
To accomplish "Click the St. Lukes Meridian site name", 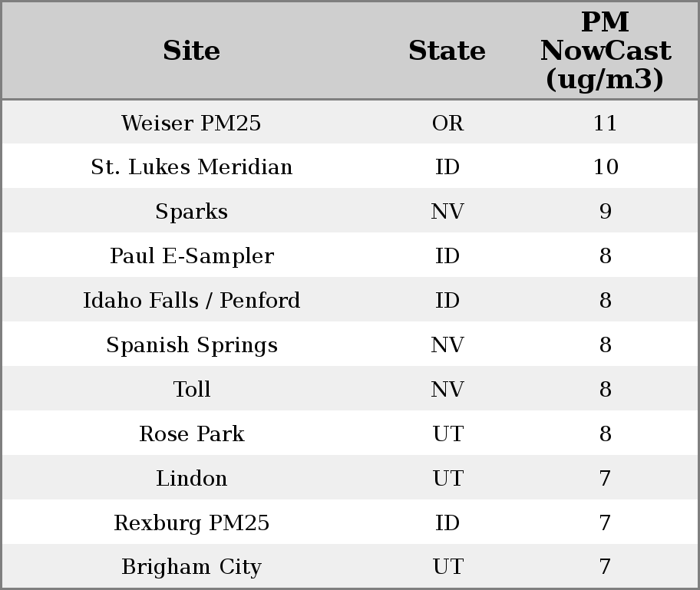I will coord(191,167).
